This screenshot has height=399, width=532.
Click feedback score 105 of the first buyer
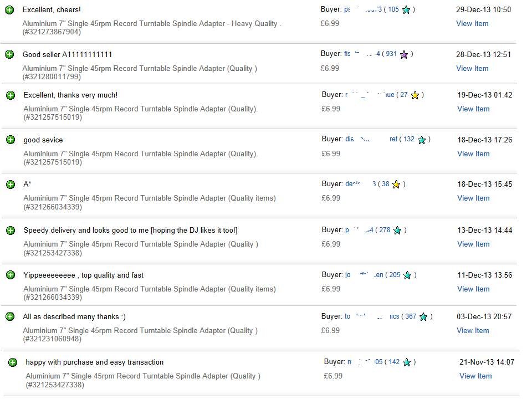tap(393, 9)
